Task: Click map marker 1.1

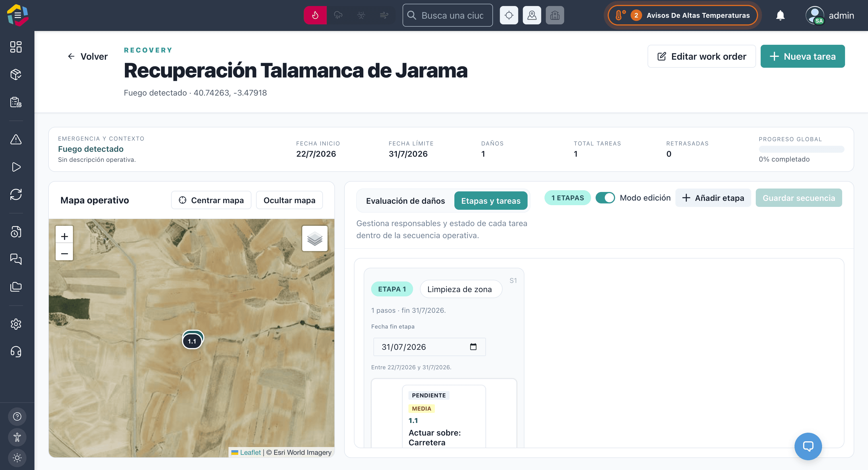Action: click(192, 341)
